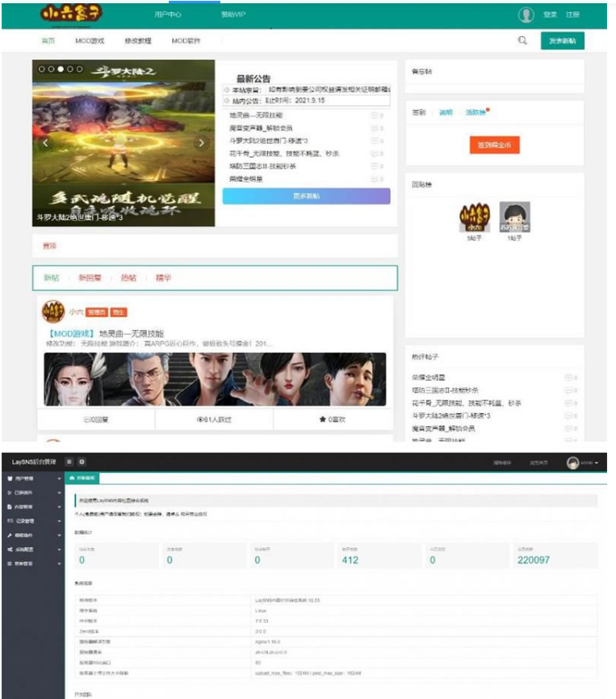Toggle the LaySNS sidebar menu icon
616x699 pixels.
click(69, 461)
